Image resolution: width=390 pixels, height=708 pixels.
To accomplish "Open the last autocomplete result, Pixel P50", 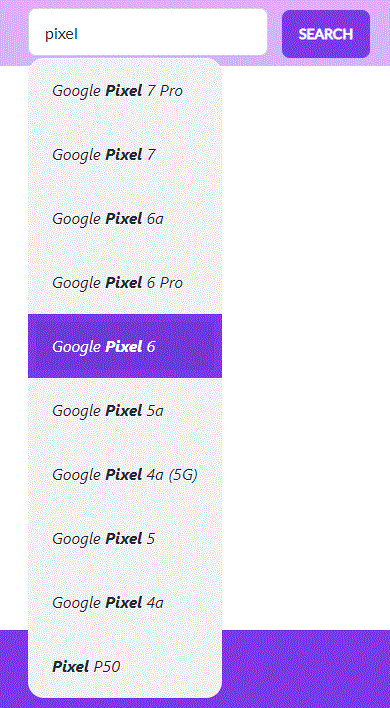I will 125,666.
